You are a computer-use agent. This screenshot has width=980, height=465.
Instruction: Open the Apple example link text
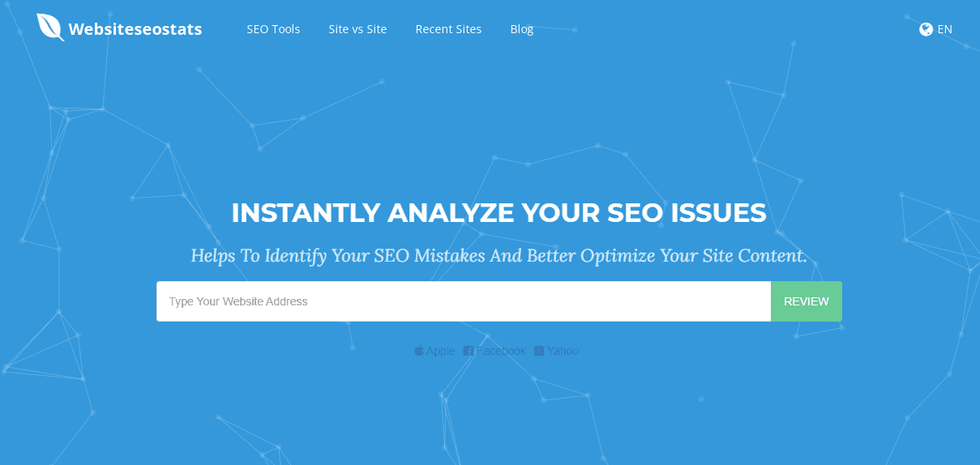tap(441, 351)
